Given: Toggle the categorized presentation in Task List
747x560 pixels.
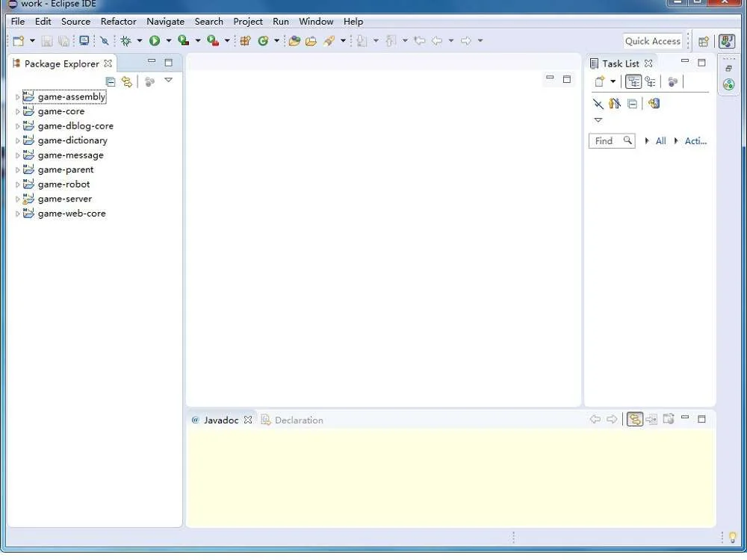Looking at the screenshot, I should click(633, 82).
